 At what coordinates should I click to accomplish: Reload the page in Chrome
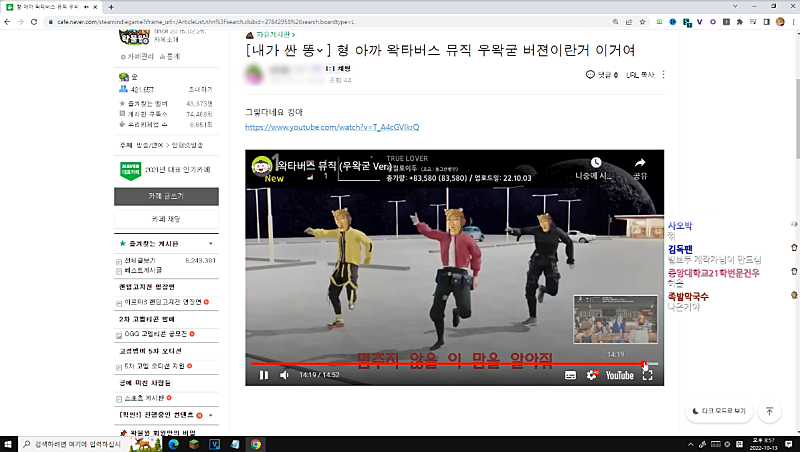point(34,22)
